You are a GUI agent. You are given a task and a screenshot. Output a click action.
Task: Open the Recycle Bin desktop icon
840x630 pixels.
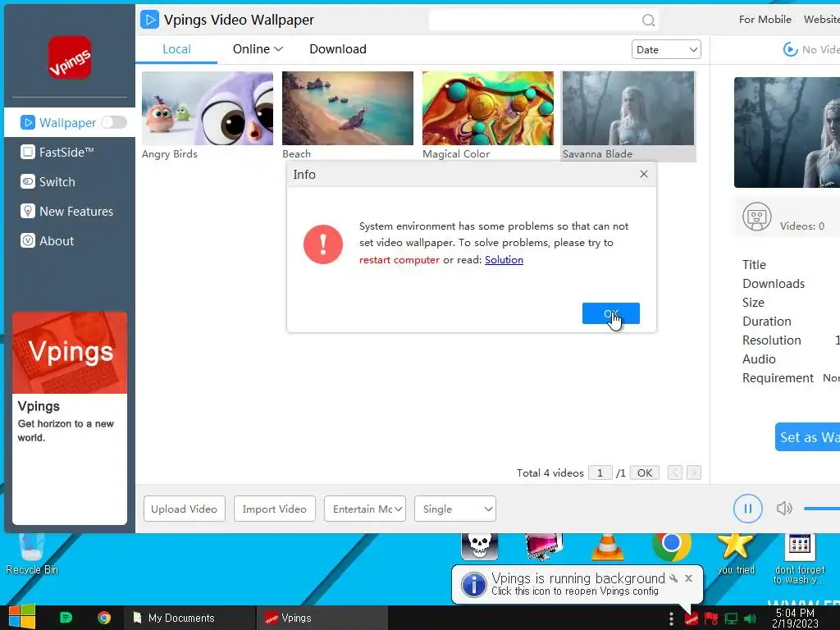tap(32, 554)
